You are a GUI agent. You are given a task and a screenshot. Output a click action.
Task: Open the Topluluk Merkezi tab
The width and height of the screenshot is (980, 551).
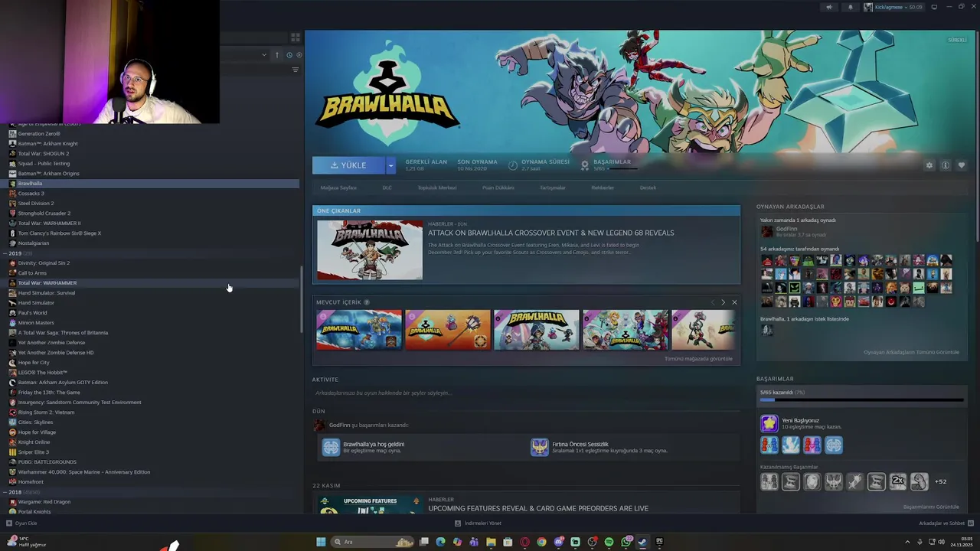437,187
